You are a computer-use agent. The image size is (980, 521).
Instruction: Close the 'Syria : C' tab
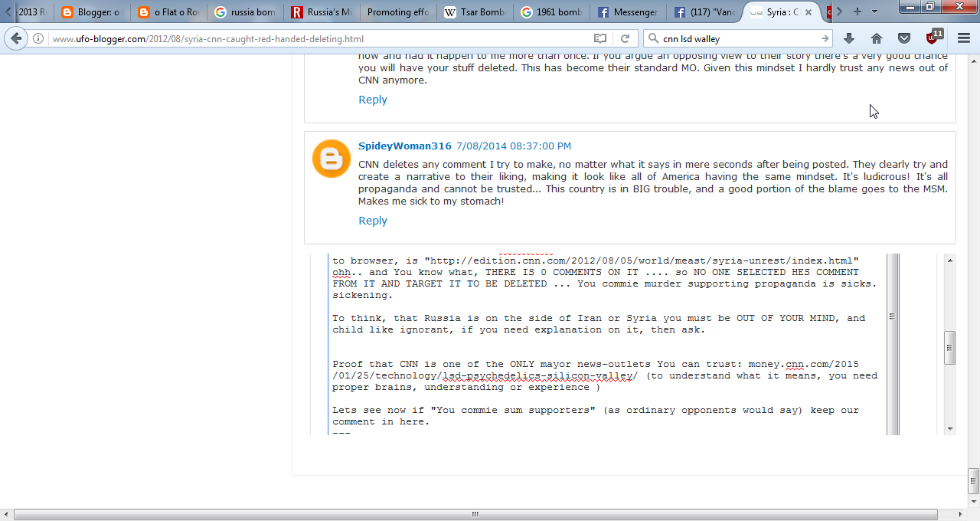pyautogui.click(x=808, y=12)
